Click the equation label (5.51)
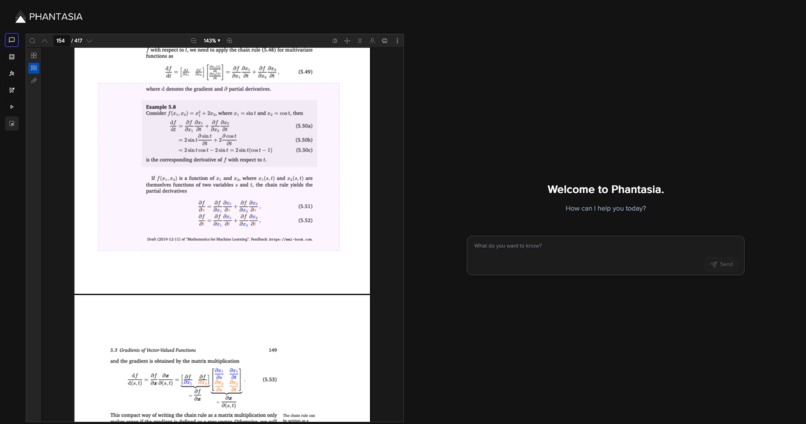Viewport: 806px width, 424px height. (x=305, y=207)
